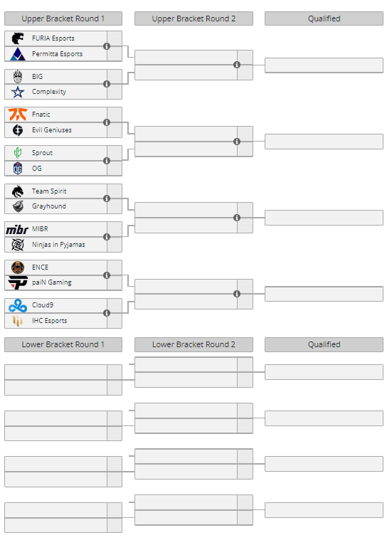Click the Cloud9 blue cloud logo
392x540 pixels.
tap(18, 305)
